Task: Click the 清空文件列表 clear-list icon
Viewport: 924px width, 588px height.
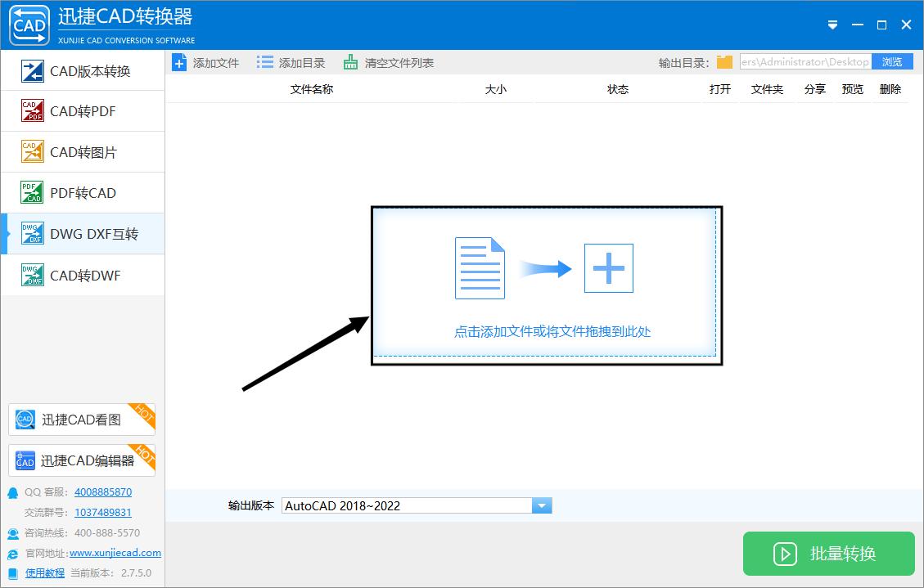Action: [x=350, y=61]
